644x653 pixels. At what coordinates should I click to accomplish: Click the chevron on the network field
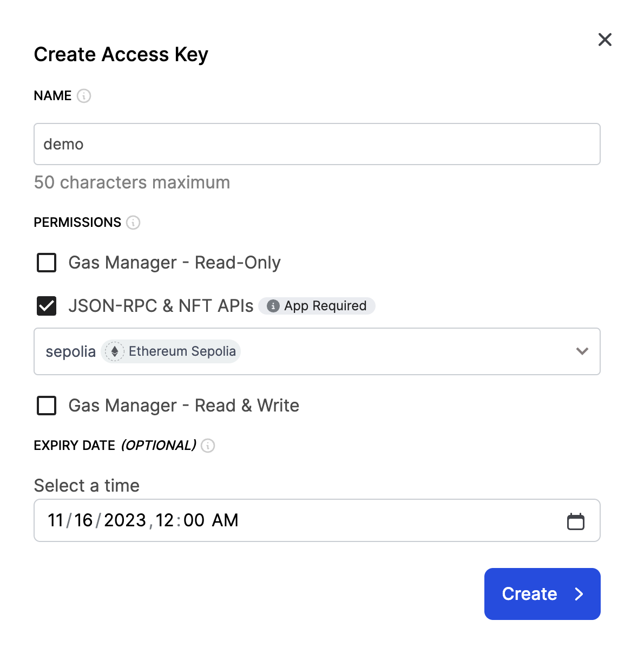click(x=582, y=351)
